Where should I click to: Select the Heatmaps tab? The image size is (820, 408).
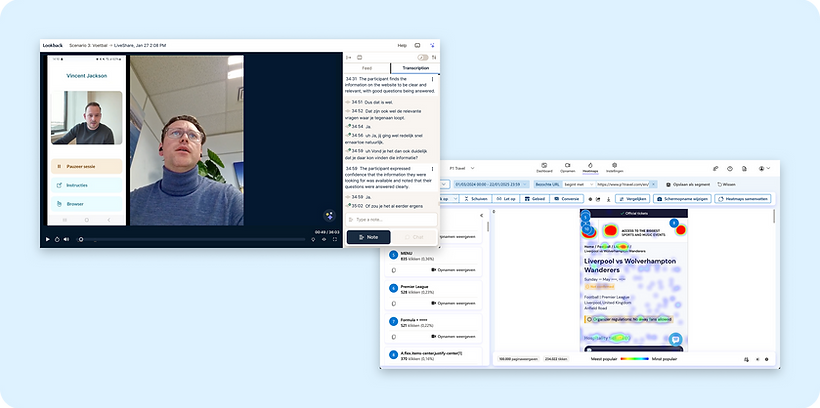pyautogui.click(x=590, y=168)
